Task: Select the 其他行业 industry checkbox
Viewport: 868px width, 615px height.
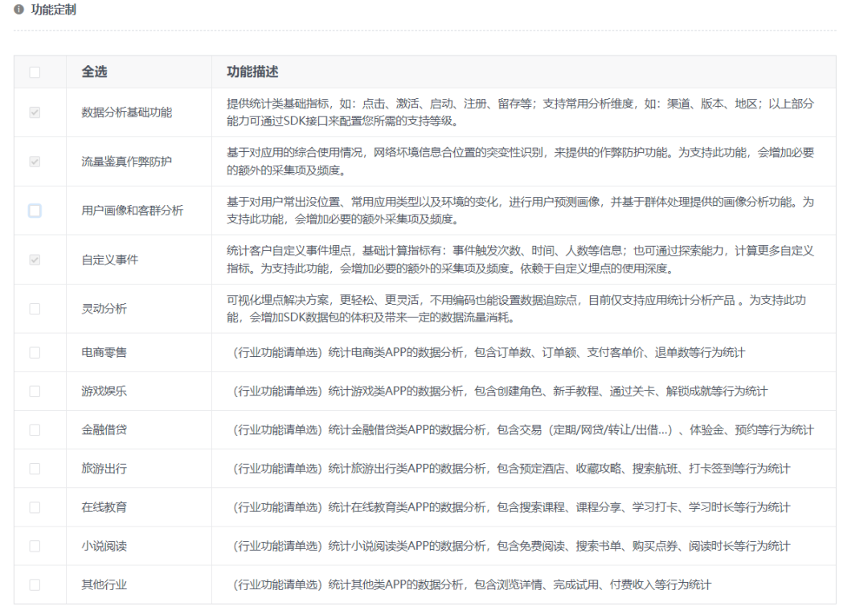Action: (x=35, y=584)
